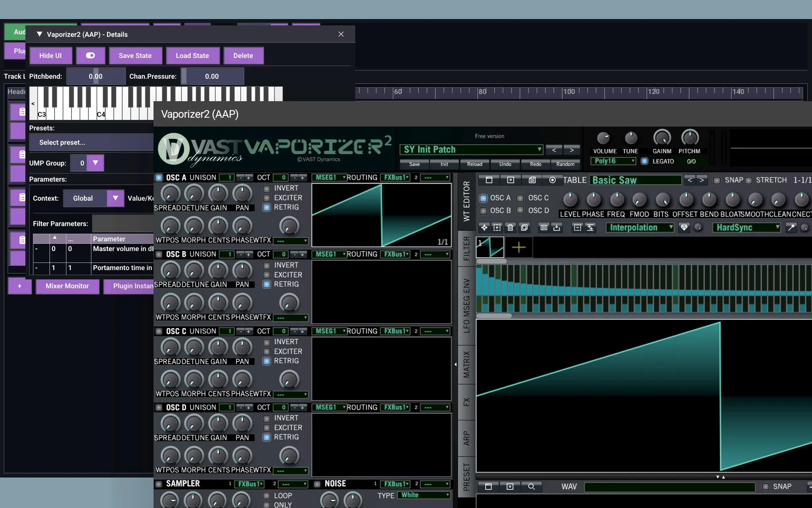Click the magic wand icon beside HardSync

click(x=790, y=228)
